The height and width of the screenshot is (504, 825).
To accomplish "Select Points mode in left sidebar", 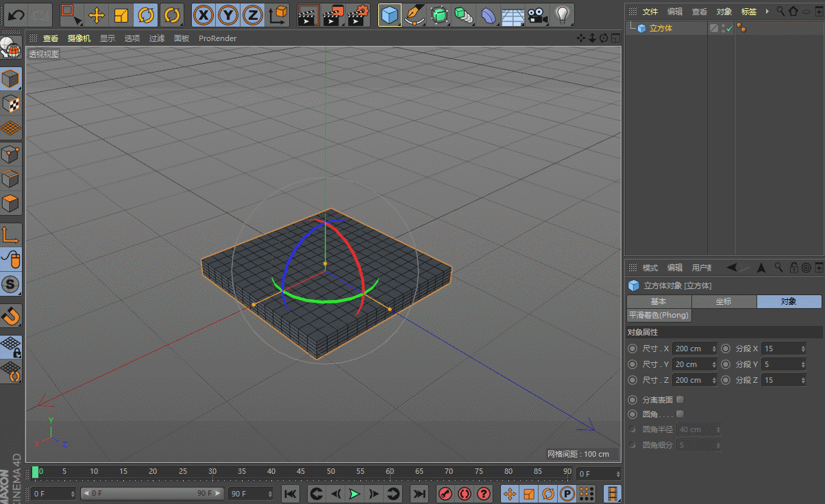I will 11,154.
